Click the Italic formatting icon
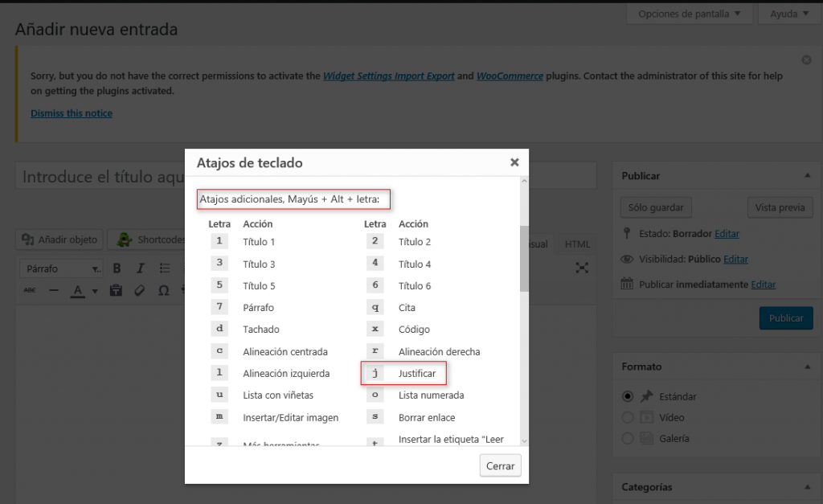This screenshot has width=823, height=504. [140, 268]
